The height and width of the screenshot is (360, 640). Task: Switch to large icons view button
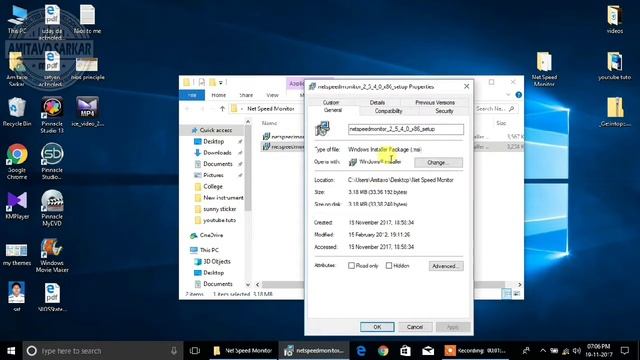pyautogui.click(x=517, y=294)
